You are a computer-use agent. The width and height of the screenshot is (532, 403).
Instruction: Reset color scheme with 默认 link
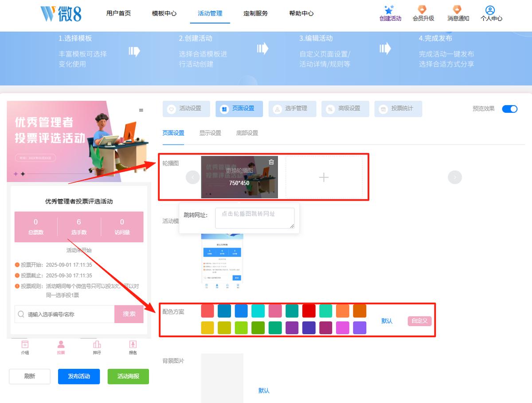tap(387, 321)
